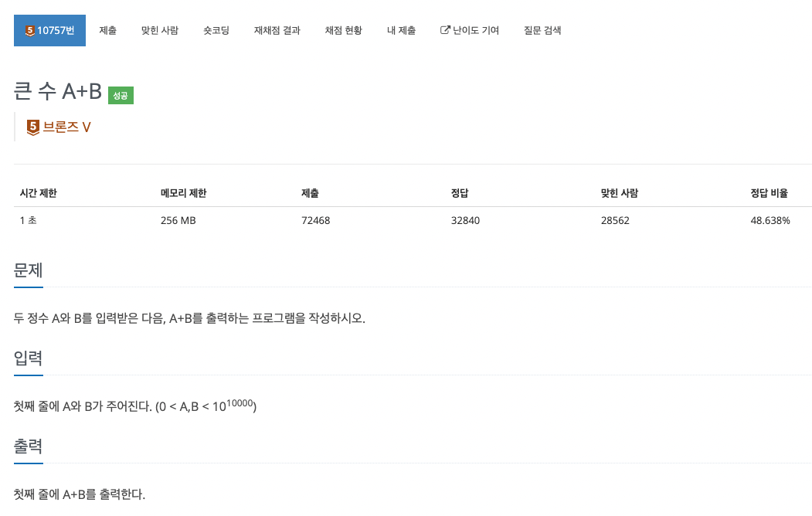Open the 숏코딩 tab
This screenshot has height=516, width=812.
[216, 31]
